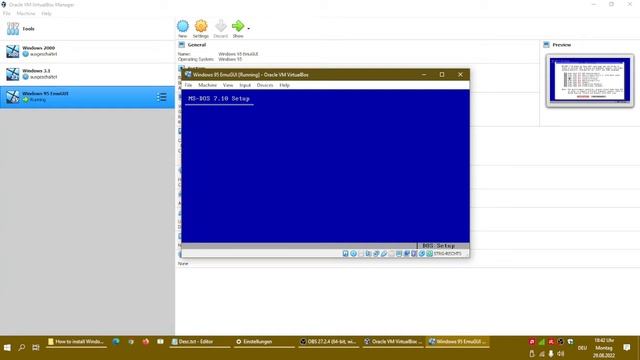Click network adapter status bar icon
Image resolution: width=640 pixels, height=360 pixels.
tap(376, 253)
